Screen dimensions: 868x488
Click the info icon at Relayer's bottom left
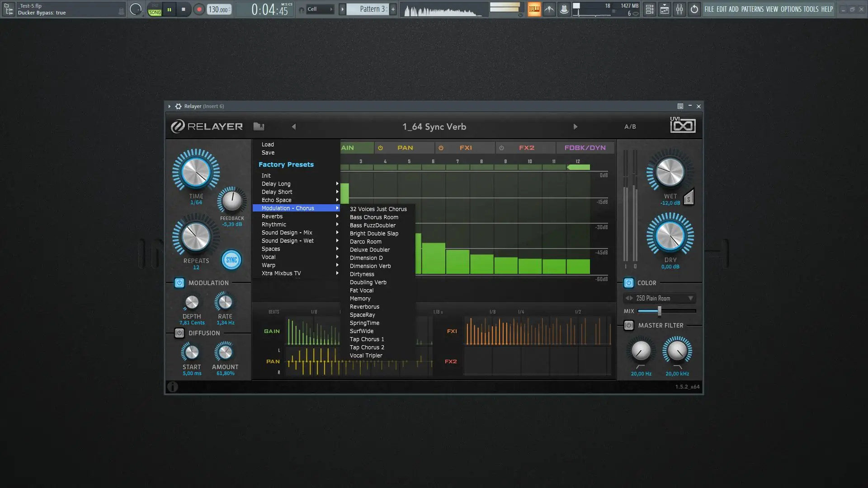tap(173, 387)
